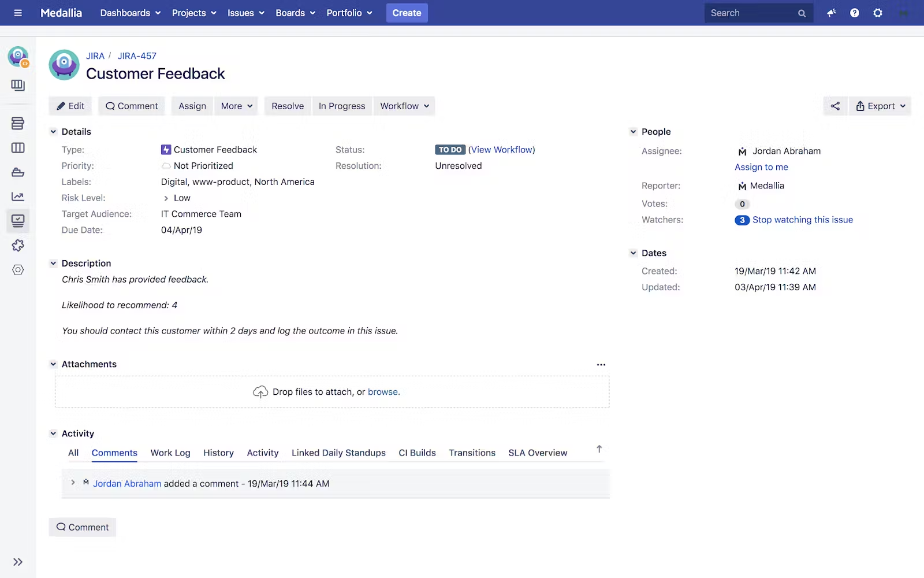
Task: Open the CI Builds tab
Action: tap(417, 453)
